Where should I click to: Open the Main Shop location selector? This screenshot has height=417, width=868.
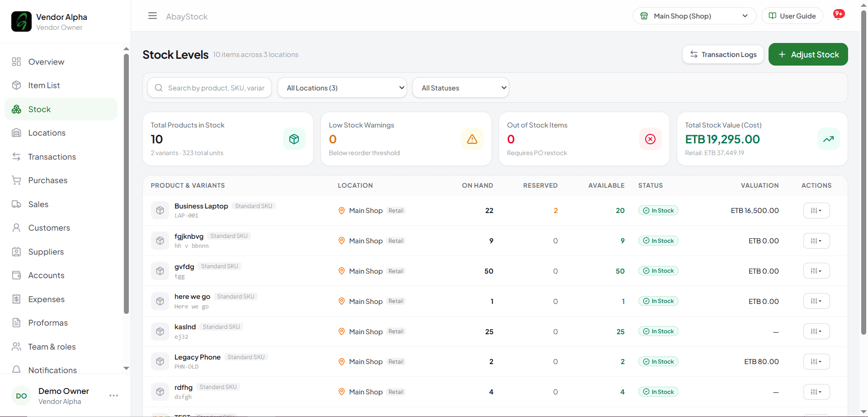[694, 16]
